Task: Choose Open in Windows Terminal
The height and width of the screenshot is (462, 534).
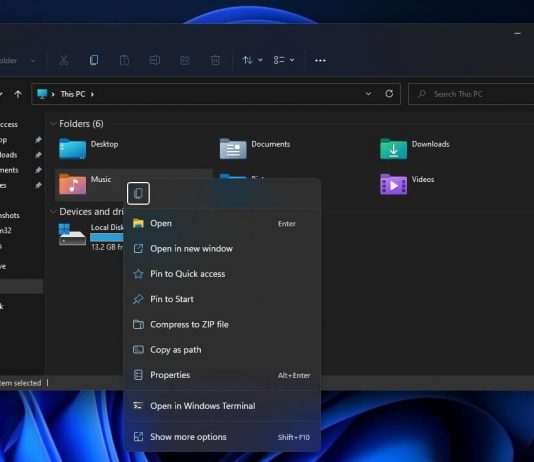Action: (222, 406)
